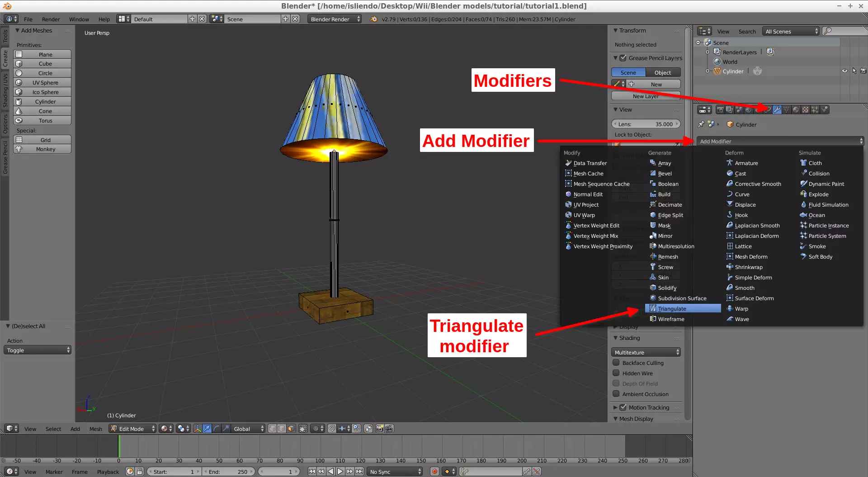Open the File menu
The image size is (868, 477).
(x=28, y=19)
